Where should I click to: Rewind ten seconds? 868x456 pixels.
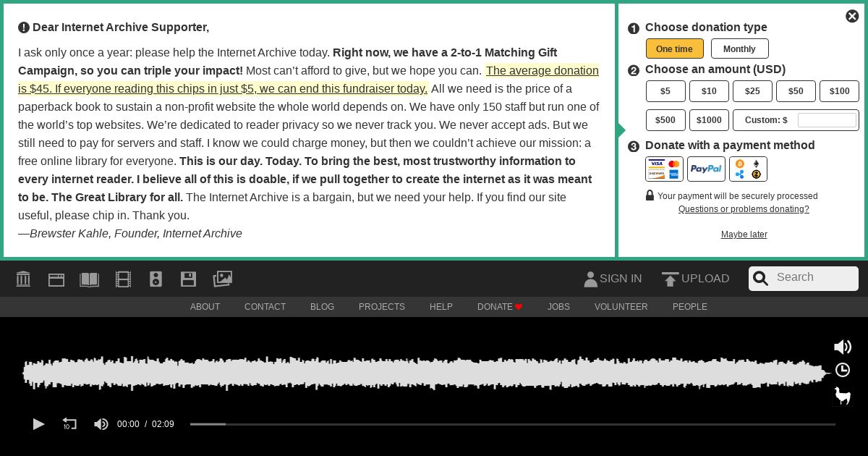69,424
